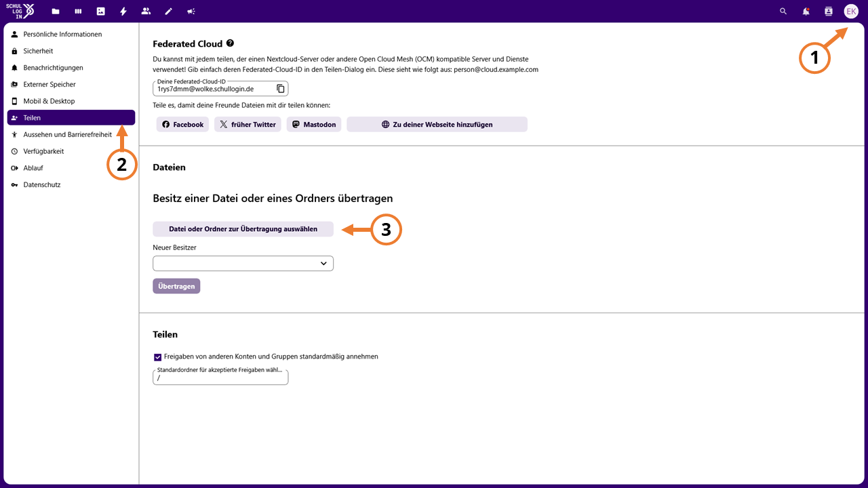Click the help icon beside Federated Cloud
This screenshot has width=868, height=488.
pos(231,43)
